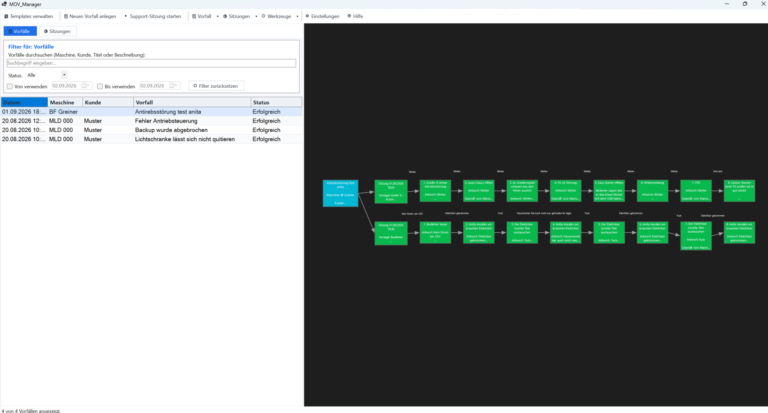Select node 5. Easy Starter öffnen

[609, 191]
